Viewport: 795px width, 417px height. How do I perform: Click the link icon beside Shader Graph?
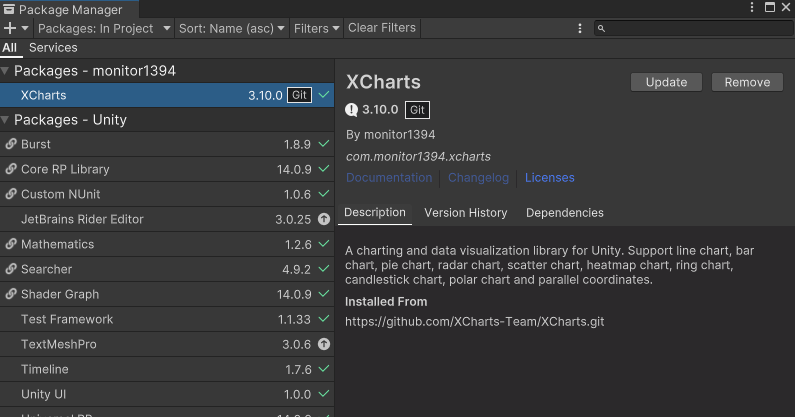point(11,294)
